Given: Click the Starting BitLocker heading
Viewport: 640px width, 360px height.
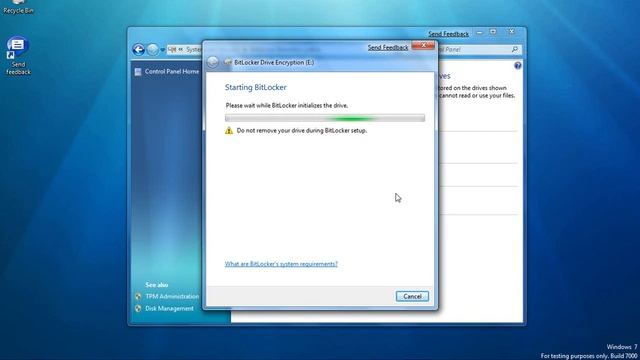Looking at the screenshot, I should coord(256,87).
